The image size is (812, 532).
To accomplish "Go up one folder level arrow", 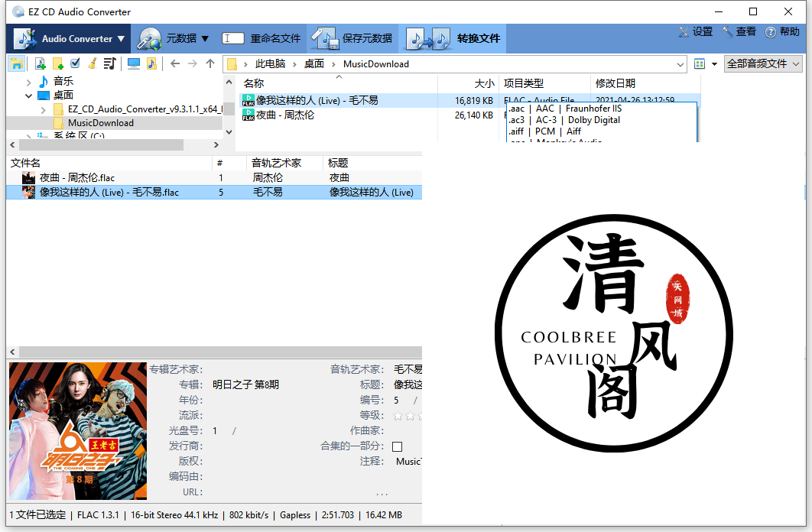I will [209, 63].
